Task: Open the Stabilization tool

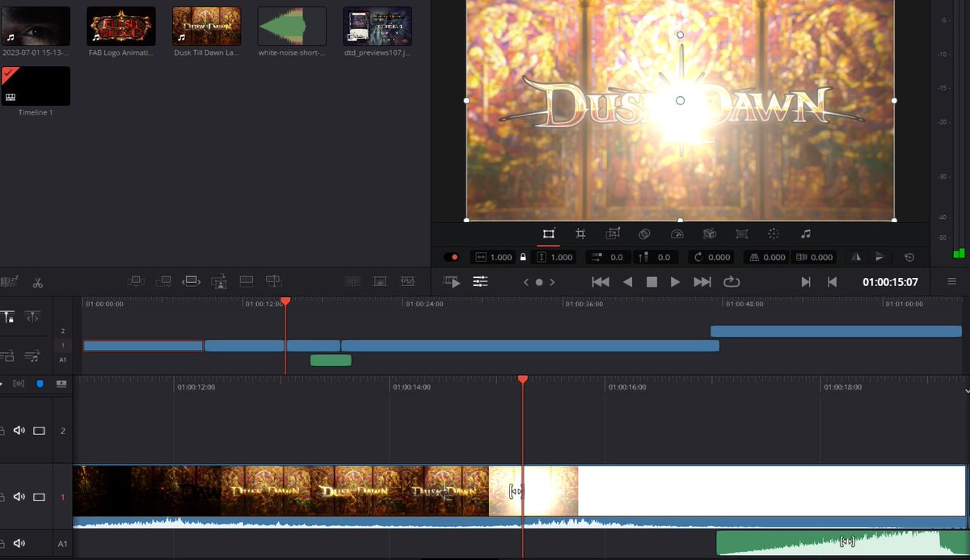Action: click(709, 234)
